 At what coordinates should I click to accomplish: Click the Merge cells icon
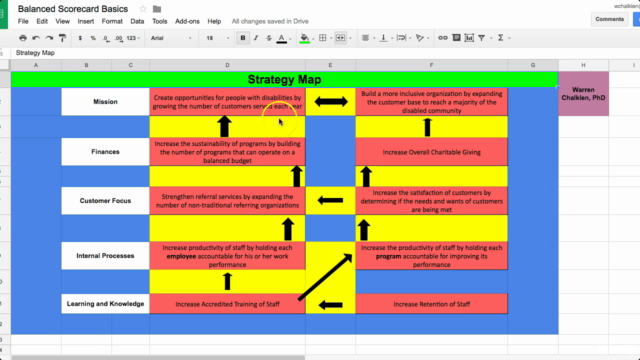click(x=340, y=38)
